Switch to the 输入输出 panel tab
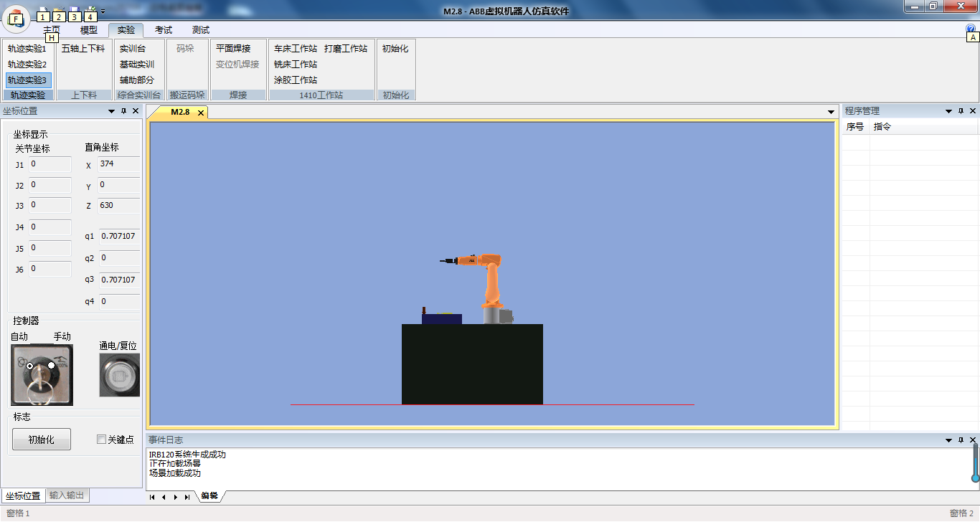 tap(67, 495)
